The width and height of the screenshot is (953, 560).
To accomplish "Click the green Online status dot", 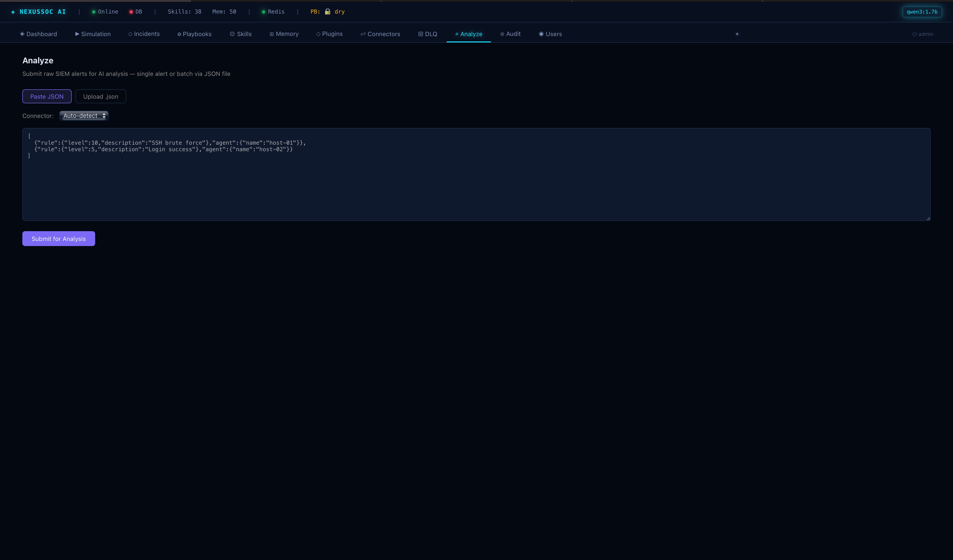I will pos(93,12).
